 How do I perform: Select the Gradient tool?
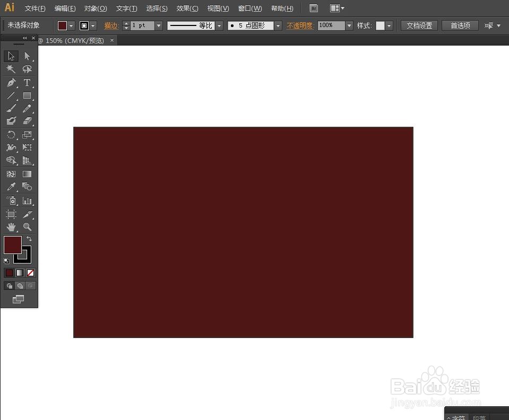27,174
